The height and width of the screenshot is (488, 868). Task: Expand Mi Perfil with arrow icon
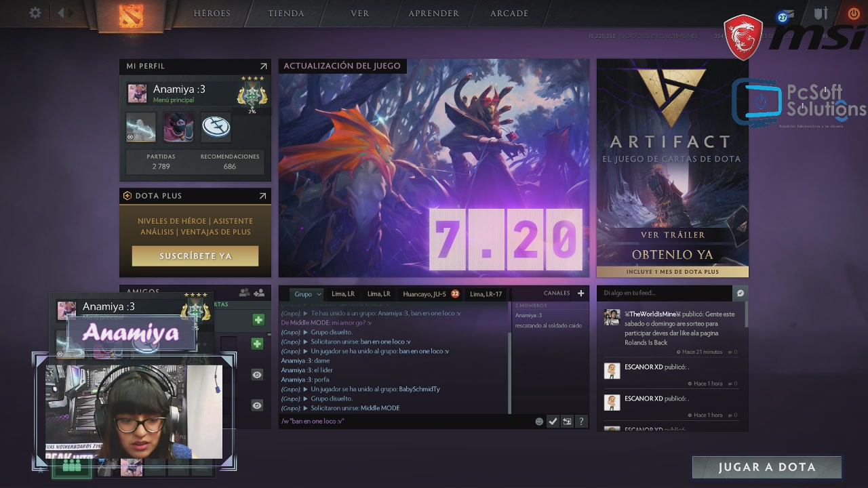tap(263, 66)
